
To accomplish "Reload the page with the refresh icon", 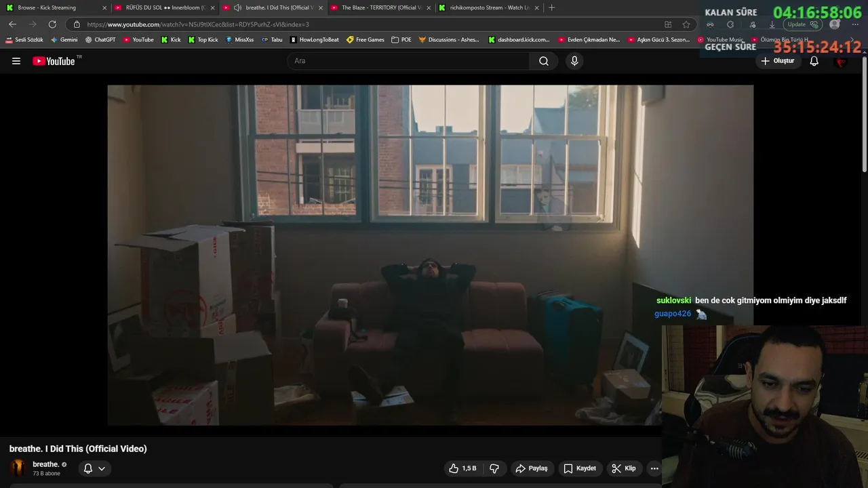I will coord(52,24).
